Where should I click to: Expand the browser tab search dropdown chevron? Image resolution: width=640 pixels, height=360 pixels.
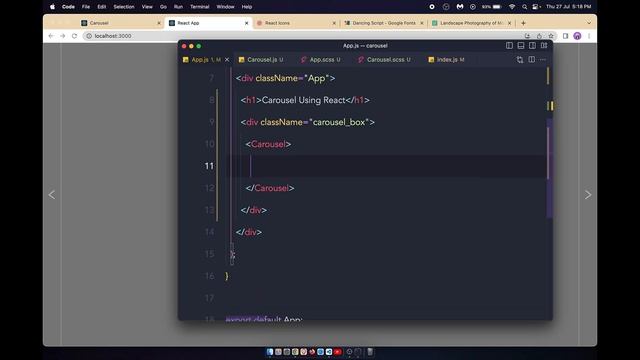tap(589, 23)
